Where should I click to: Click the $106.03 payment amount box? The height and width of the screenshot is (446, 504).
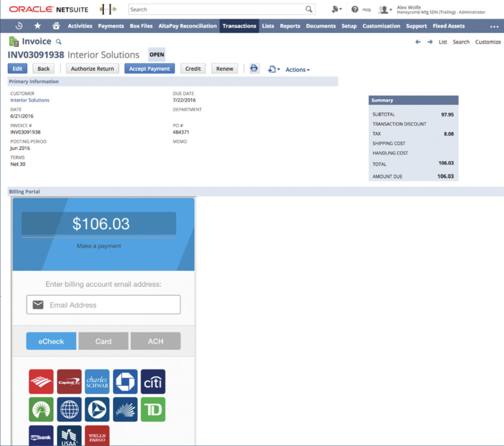99,223
